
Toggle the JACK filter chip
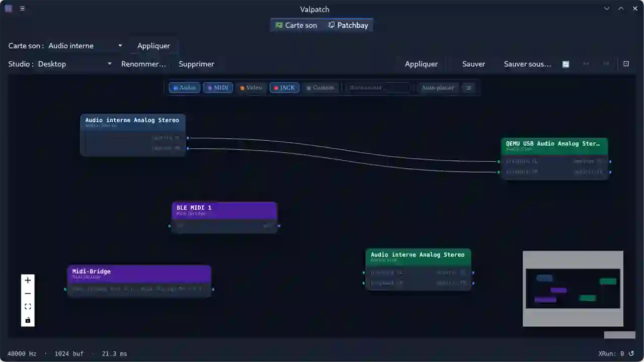[x=284, y=87]
